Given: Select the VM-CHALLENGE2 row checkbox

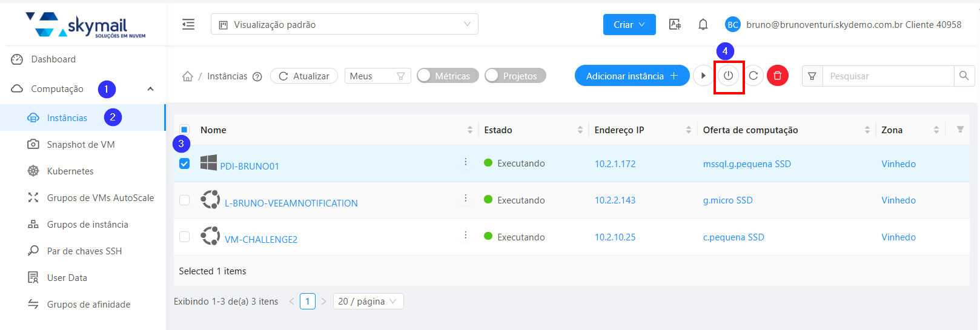Looking at the screenshot, I should [185, 237].
